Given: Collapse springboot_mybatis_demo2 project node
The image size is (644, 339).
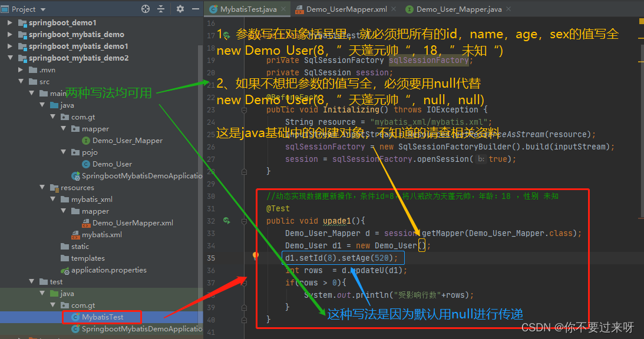Looking at the screenshot, I should pyautogui.click(x=10, y=58).
